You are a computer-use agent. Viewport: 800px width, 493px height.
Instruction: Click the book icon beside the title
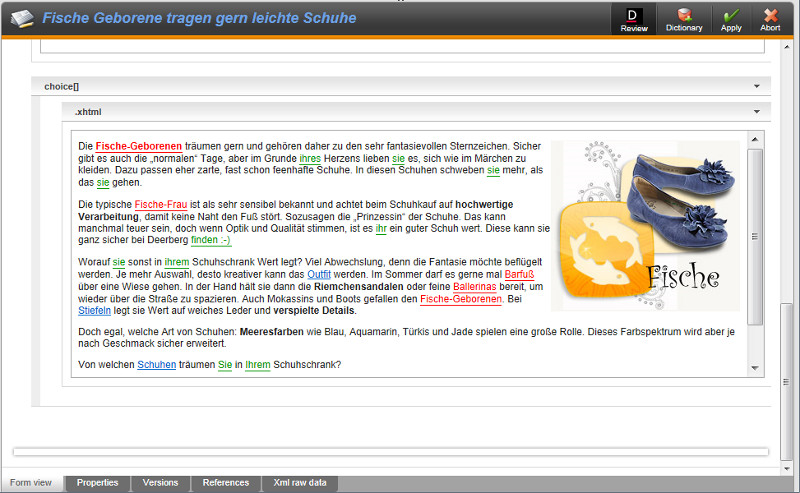21,18
